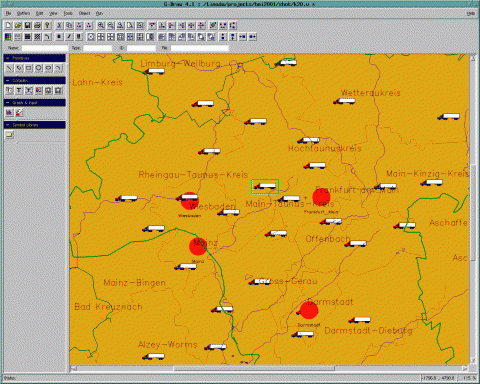Screen dimensions: 480x384
Task: Open the View menu
Action: coord(53,13)
